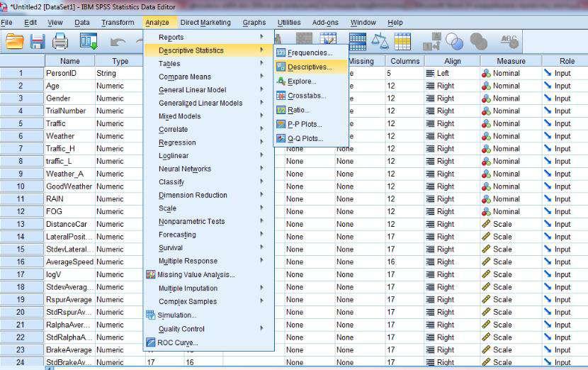
Task: Open the File menu
Action: (6, 23)
